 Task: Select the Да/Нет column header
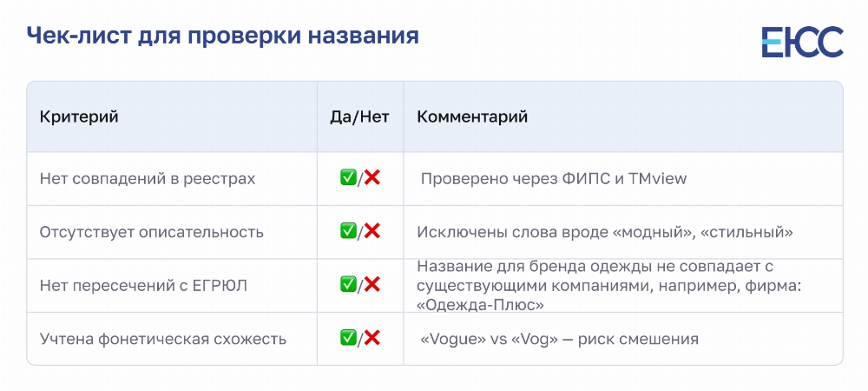360,116
